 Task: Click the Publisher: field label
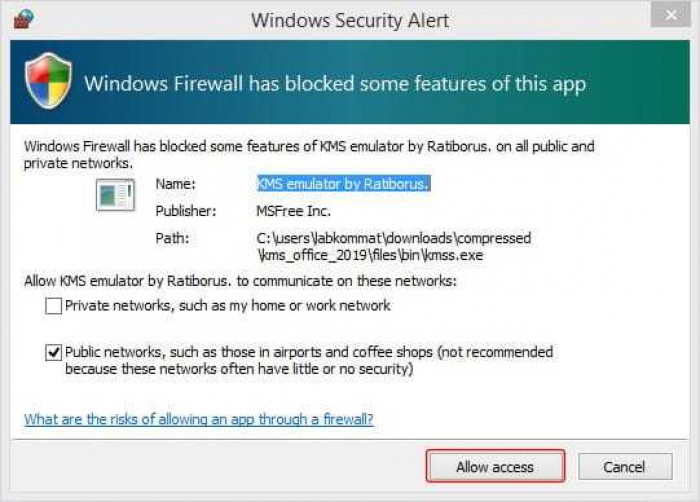pyautogui.click(x=186, y=211)
